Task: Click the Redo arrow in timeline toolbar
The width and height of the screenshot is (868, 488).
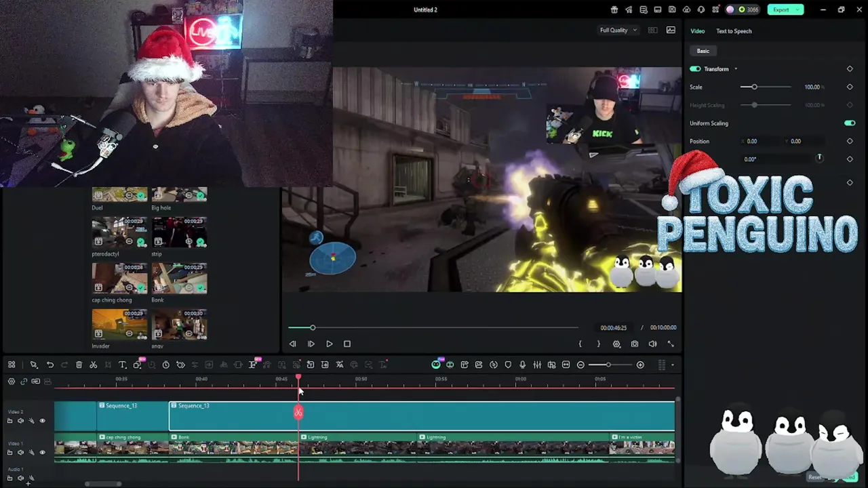Action: (64, 365)
